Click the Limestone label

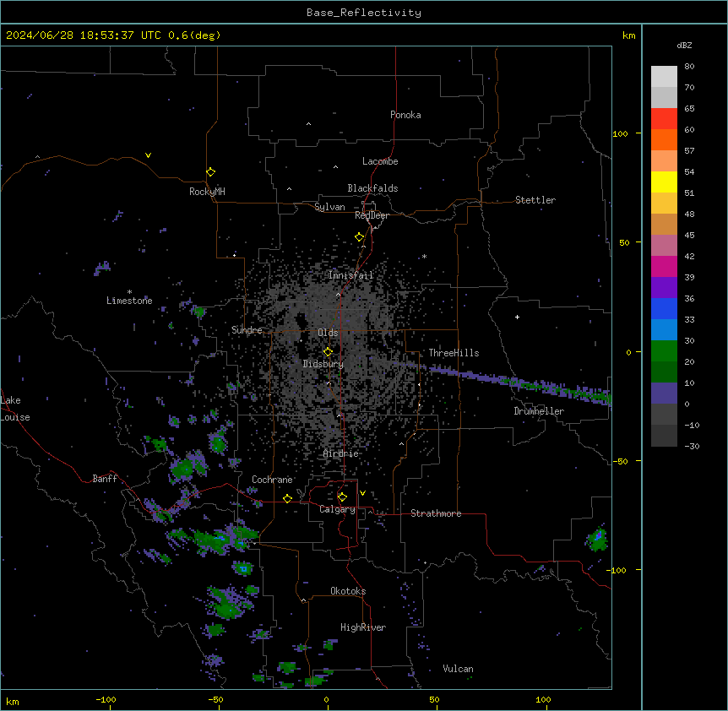coord(129,301)
